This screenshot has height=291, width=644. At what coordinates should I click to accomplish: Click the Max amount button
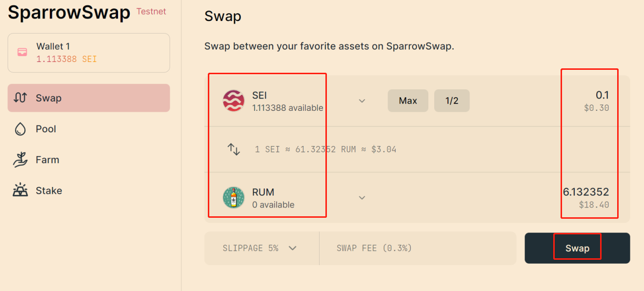point(408,101)
